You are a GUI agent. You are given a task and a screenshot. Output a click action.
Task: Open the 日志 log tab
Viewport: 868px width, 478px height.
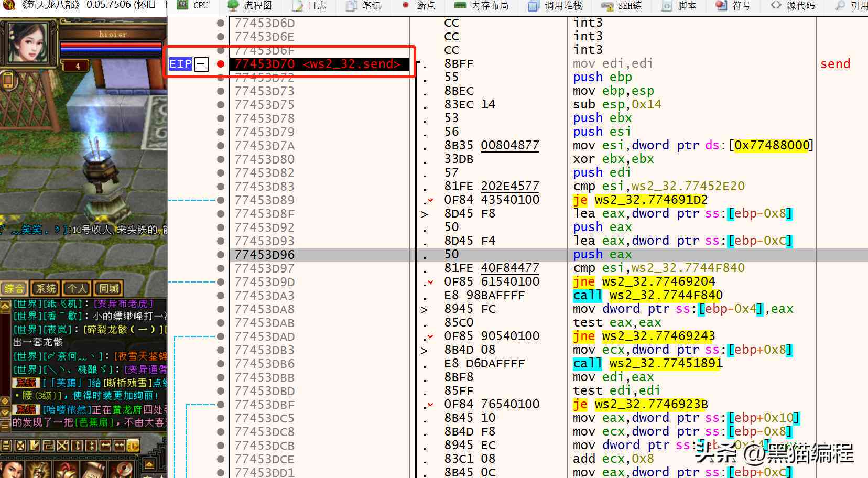coord(310,5)
